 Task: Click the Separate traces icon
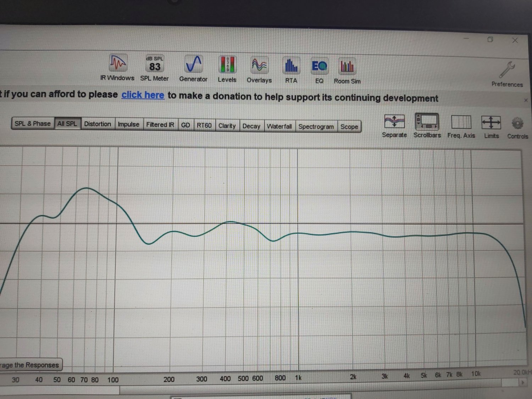pyautogui.click(x=394, y=126)
